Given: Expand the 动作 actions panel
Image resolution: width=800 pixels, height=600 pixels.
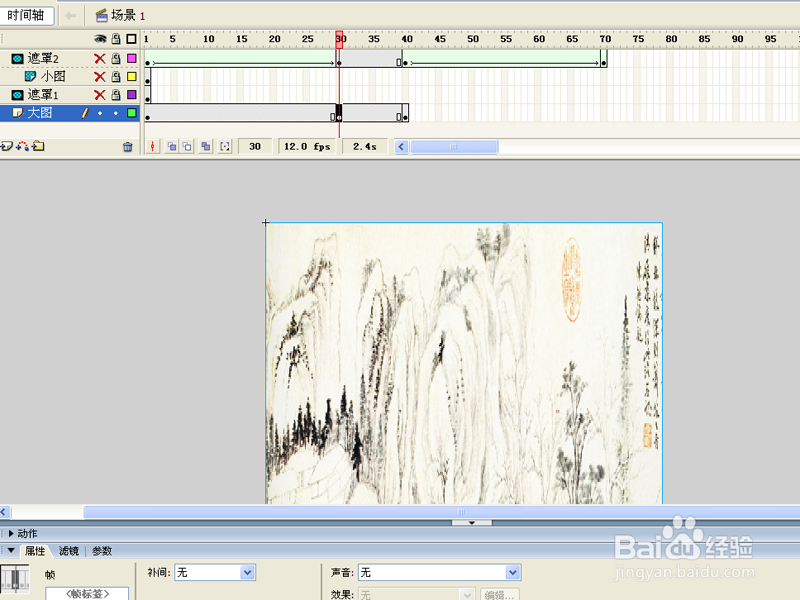Looking at the screenshot, I should click(11, 534).
